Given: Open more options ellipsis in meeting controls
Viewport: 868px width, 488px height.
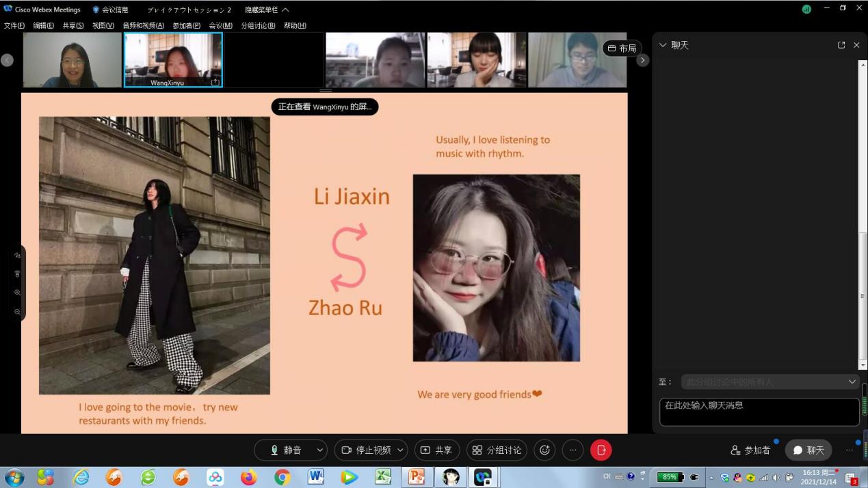Looking at the screenshot, I should (x=573, y=450).
